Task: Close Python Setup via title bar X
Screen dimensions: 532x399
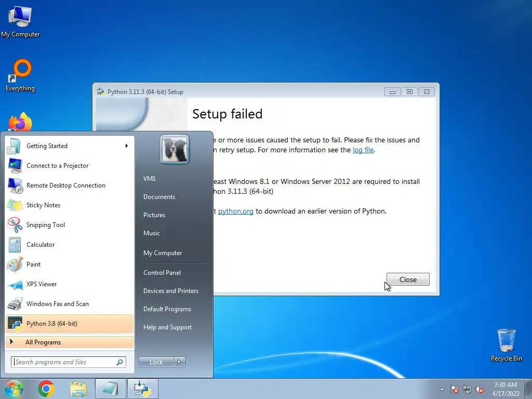Action: (x=427, y=91)
